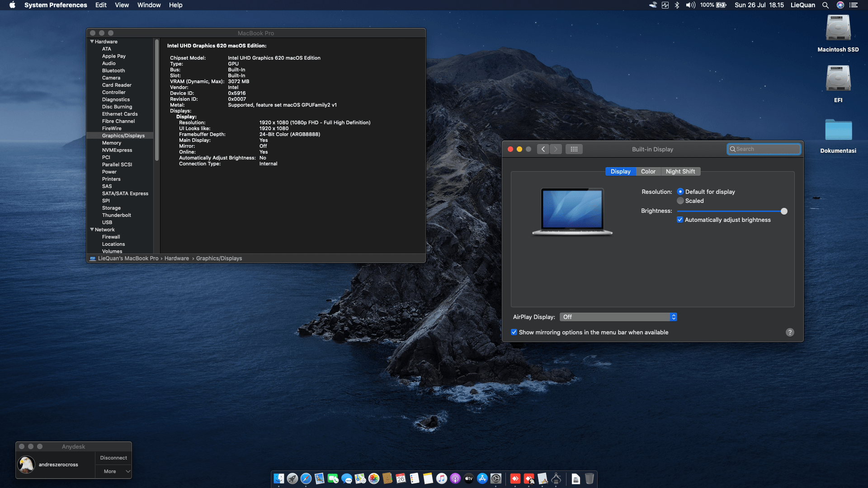Image resolution: width=868 pixels, height=488 pixels.
Task: Select the Display tab
Action: (620, 171)
